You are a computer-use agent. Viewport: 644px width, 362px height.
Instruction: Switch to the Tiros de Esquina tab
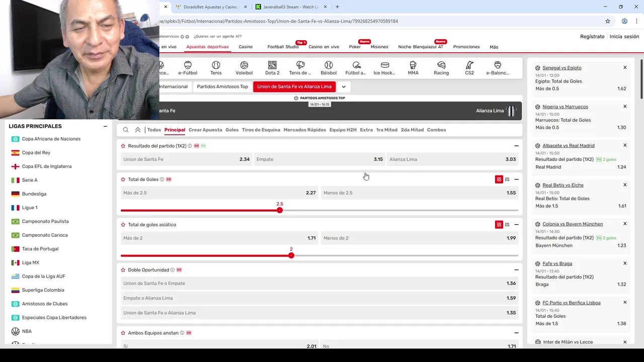coord(261,130)
